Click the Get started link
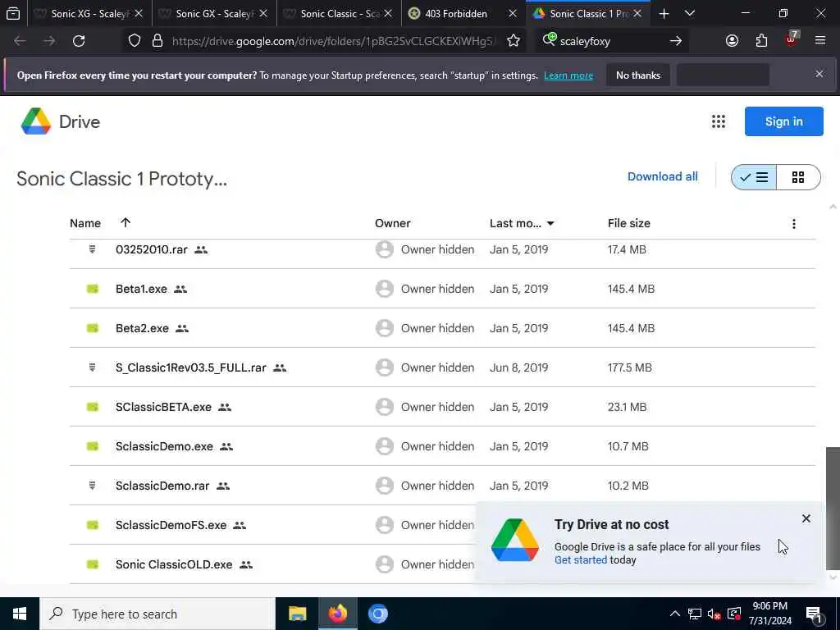 [581, 559]
